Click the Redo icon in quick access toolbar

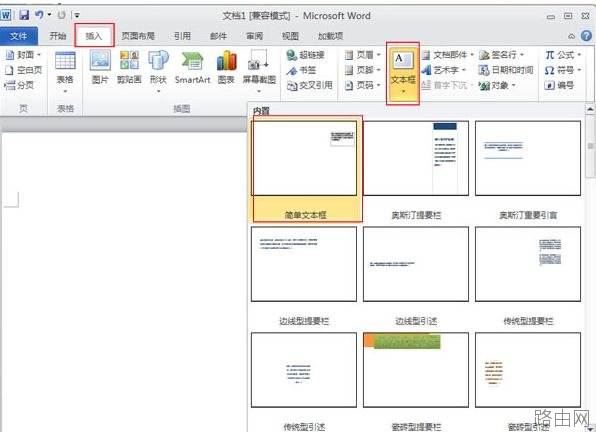coord(61,15)
